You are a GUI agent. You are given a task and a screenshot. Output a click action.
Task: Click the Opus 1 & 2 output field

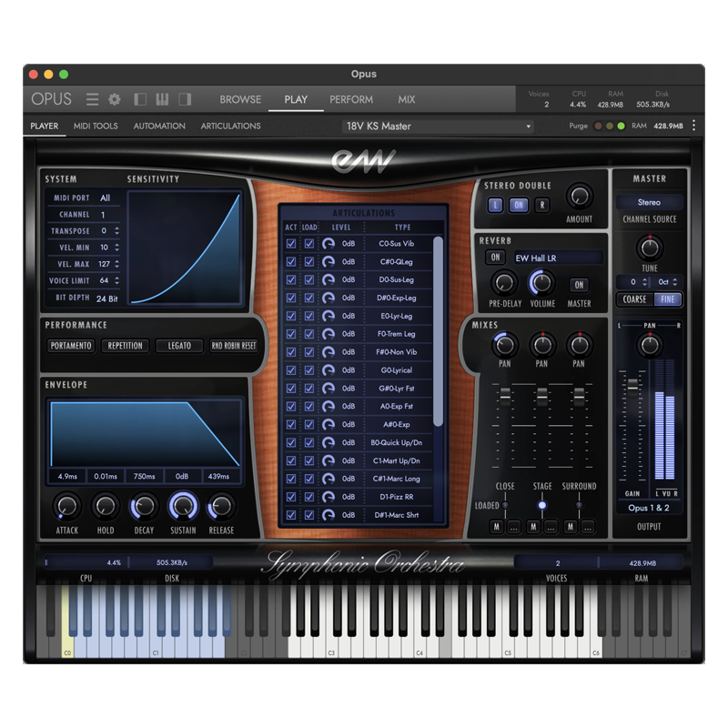coord(649,508)
